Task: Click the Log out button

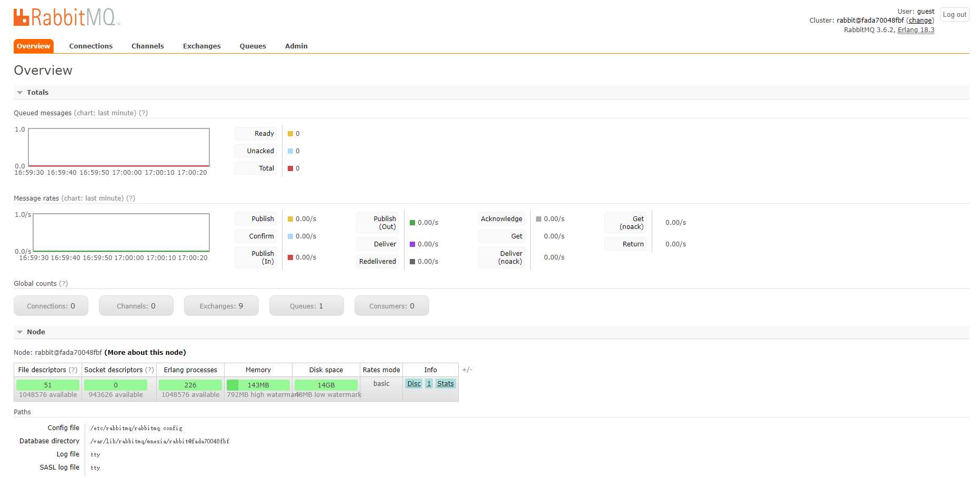Action: point(954,15)
